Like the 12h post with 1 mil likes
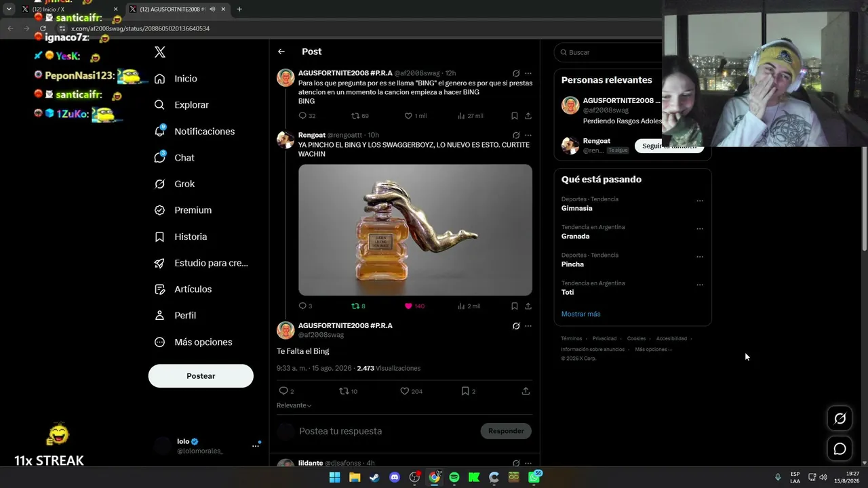The height and width of the screenshot is (488, 868). pos(408,116)
